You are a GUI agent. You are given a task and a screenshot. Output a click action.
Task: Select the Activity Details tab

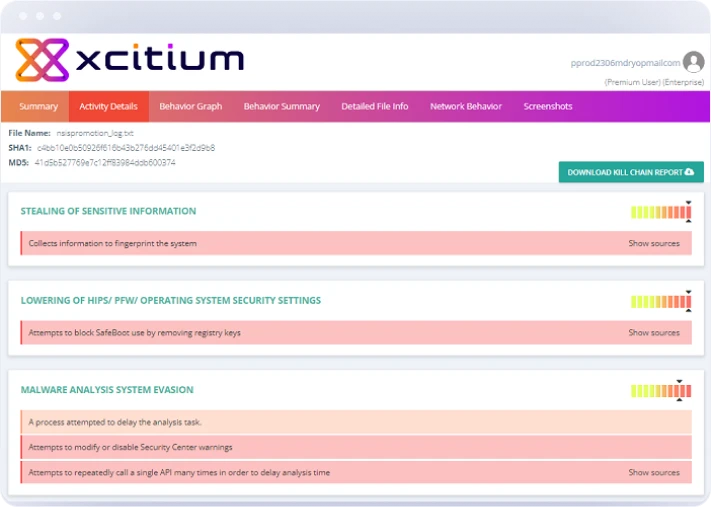[108, 106]
